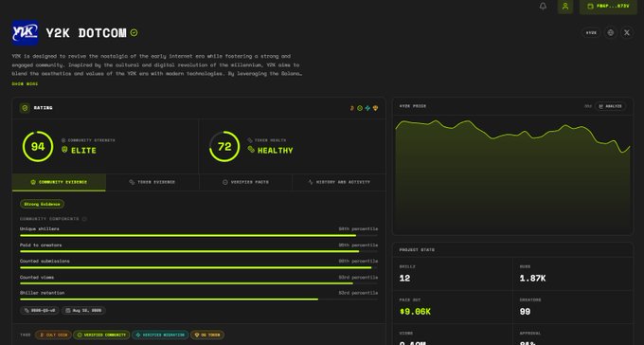Click info icon next to Community Components
The image size is (644, 345).
84,219
